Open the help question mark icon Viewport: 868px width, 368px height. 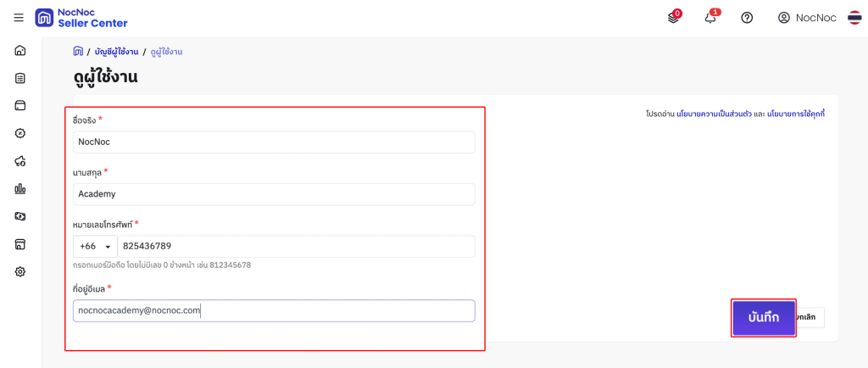click(747, 18)
